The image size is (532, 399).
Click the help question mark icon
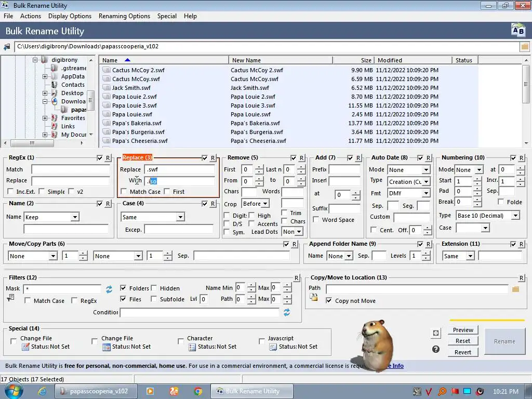[436, 349]
